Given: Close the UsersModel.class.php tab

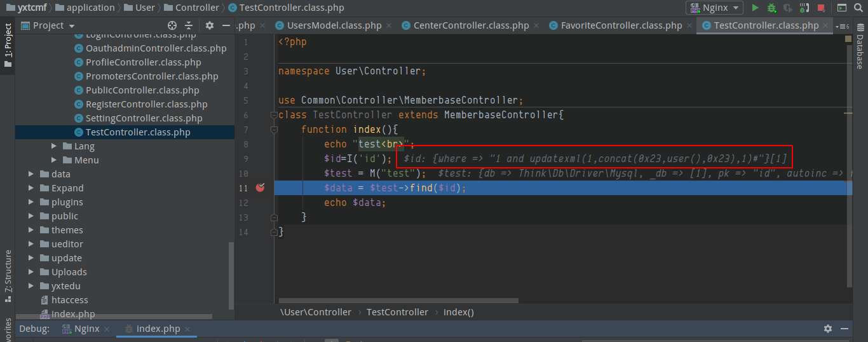Looking at the screenshot, I should 390,26.
